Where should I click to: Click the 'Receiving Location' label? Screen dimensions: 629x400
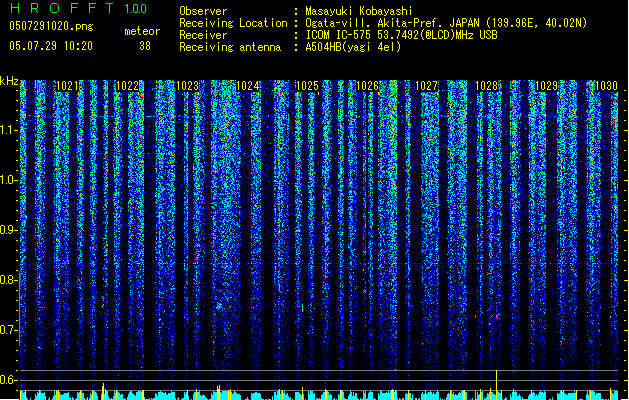coord(233,23)
